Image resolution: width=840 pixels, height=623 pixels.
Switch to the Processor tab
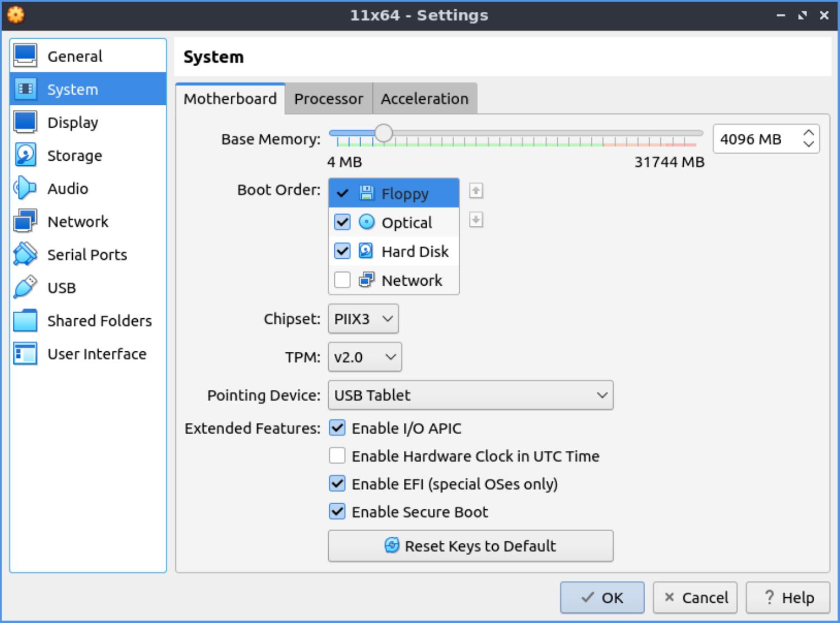click(x=328, y=98)
